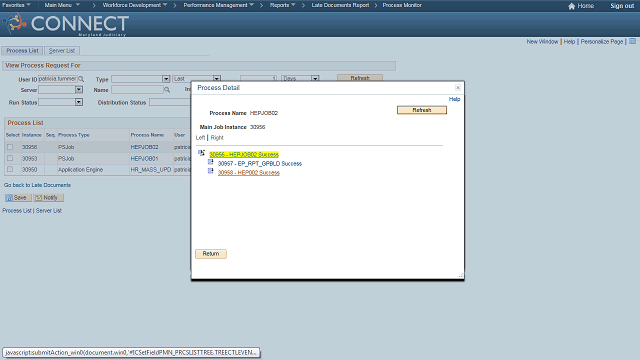Select checkbox for instance 30953
Image resolution: width=640 pixels, height=360 pixels.
(x=10, y=158)
